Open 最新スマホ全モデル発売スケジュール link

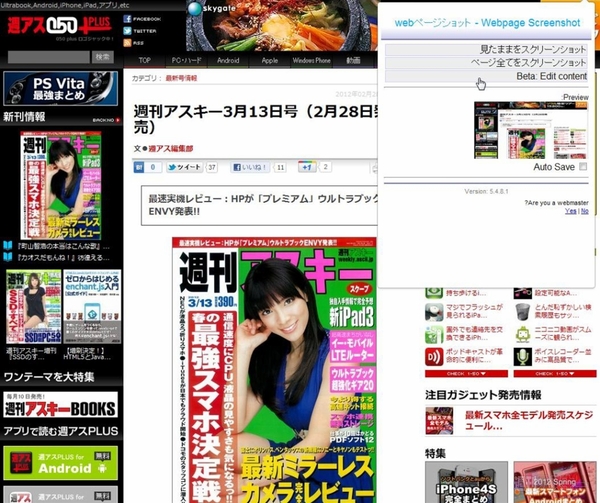[x=528, y=420]
